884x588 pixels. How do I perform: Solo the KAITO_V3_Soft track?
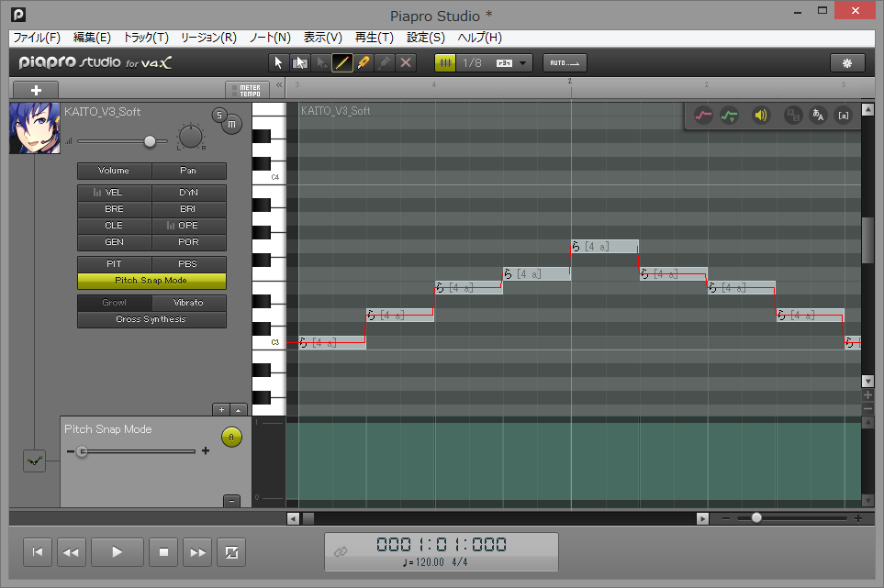(219, 115)
